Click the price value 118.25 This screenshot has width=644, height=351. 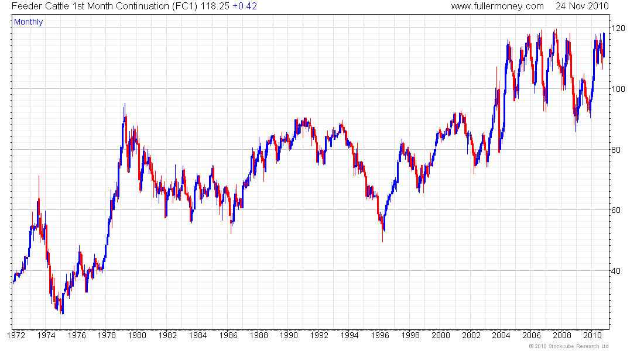click(x=215, y=6)
